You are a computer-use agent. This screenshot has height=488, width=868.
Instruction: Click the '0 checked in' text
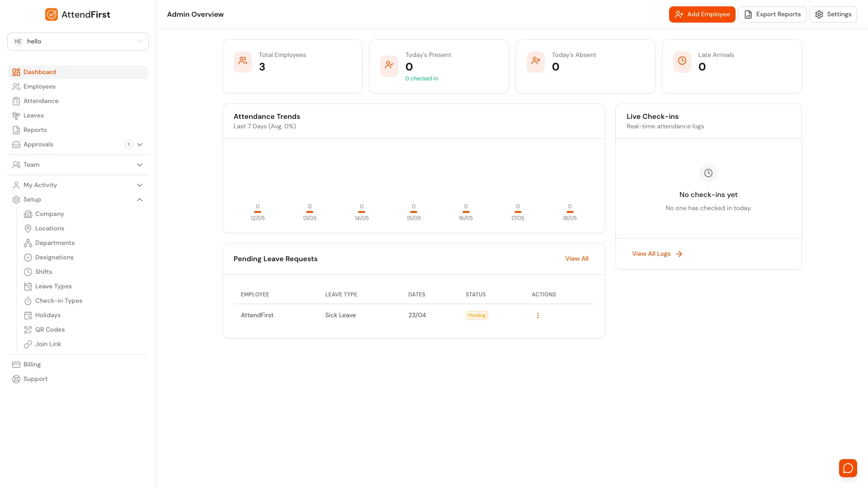pos(421,79)
